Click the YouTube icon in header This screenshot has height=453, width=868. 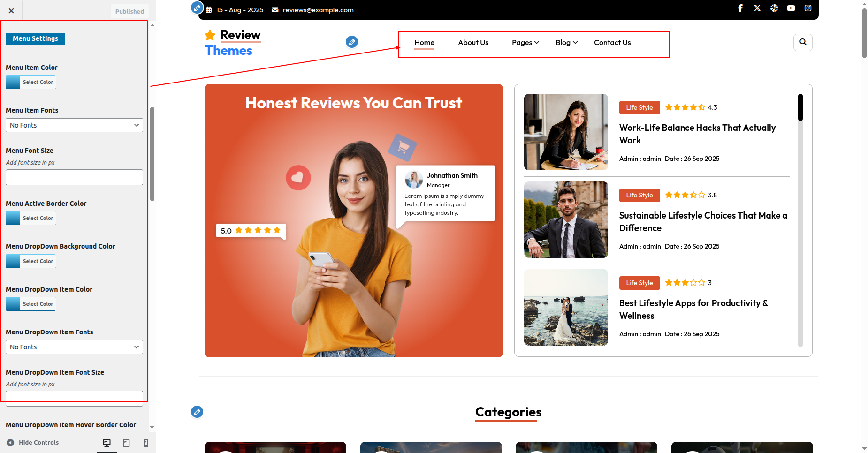pos(791,8)
